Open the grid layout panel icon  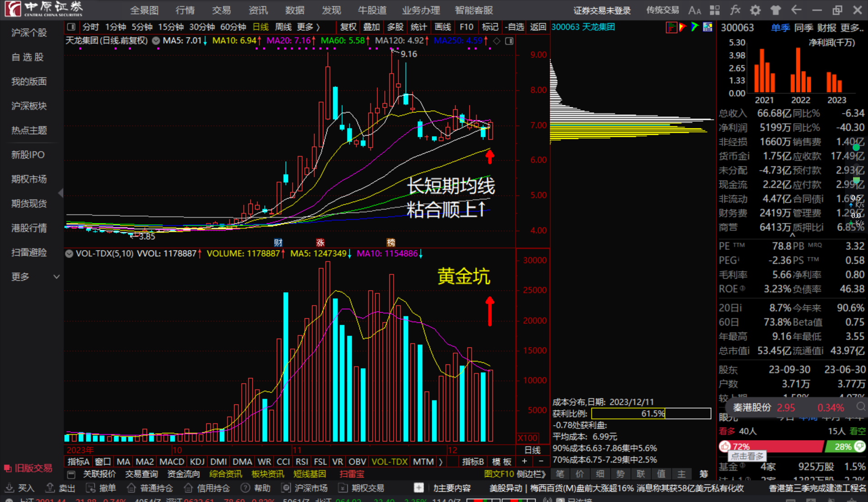pos(715,10)
